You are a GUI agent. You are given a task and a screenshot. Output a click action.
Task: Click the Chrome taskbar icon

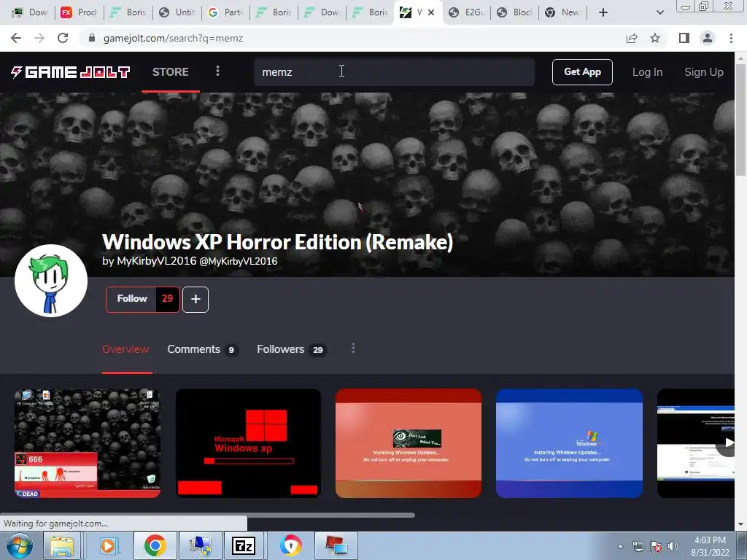(155, 545)
